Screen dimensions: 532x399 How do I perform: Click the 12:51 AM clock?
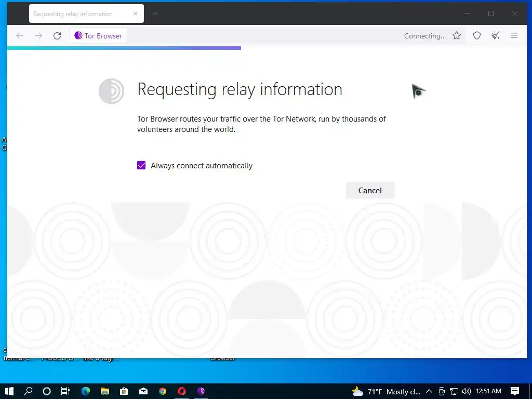(x=488, y=391)
